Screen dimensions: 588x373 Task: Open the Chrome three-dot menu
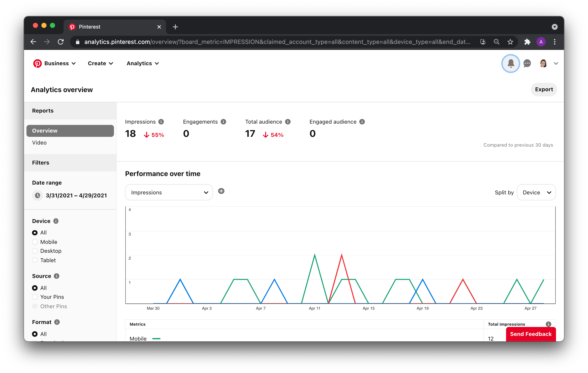pyautogui.click(x=555, y=42)
